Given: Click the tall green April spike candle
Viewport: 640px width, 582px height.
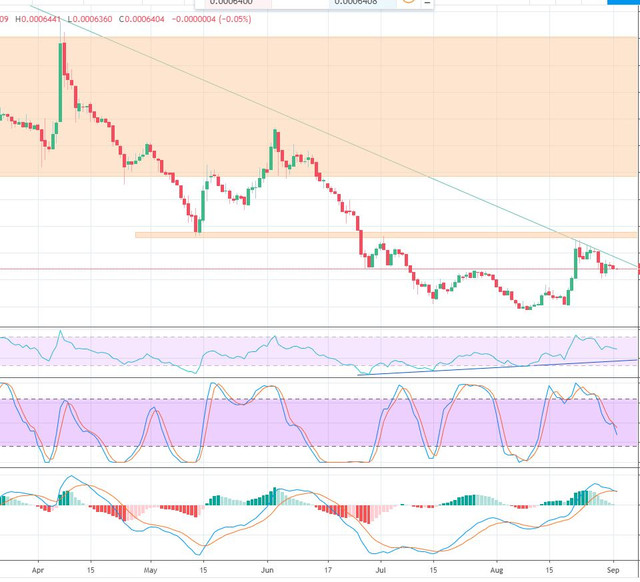Looking at the screenshot, I should [x=61, y=82].
